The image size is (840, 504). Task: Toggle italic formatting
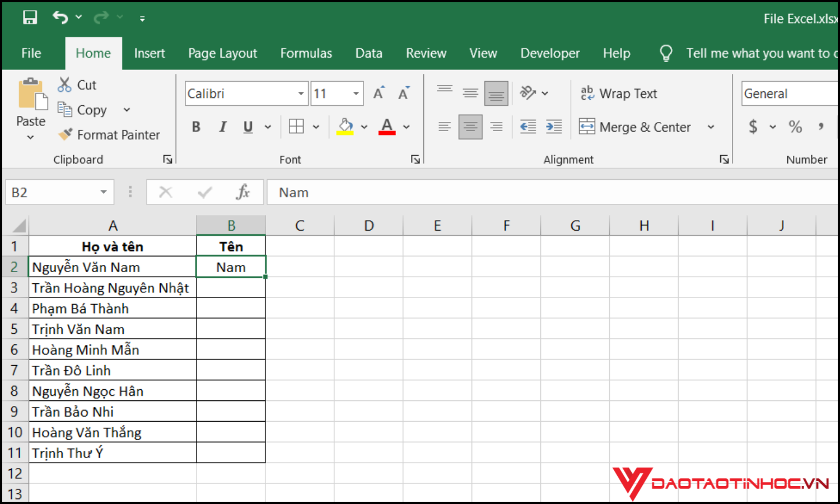[x=222, y=127]
